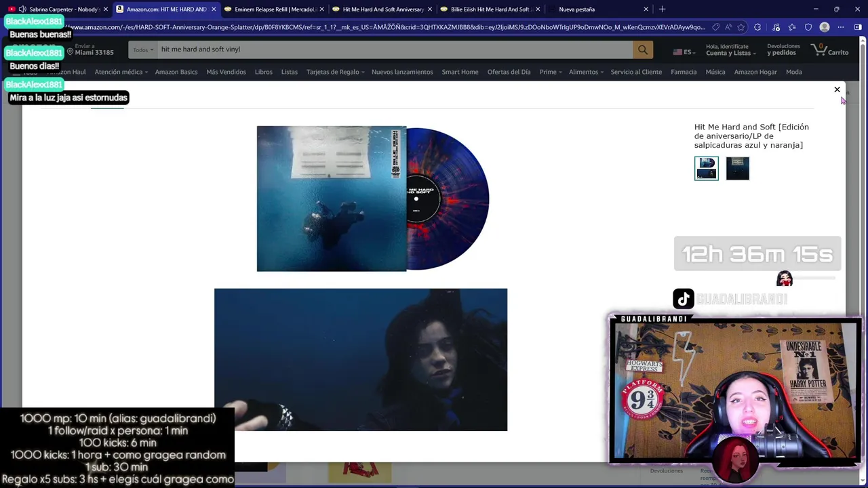This screenshot has height=488, width=868.
Task: Switch to the Nueva pestaña tab
Action: 597,9
